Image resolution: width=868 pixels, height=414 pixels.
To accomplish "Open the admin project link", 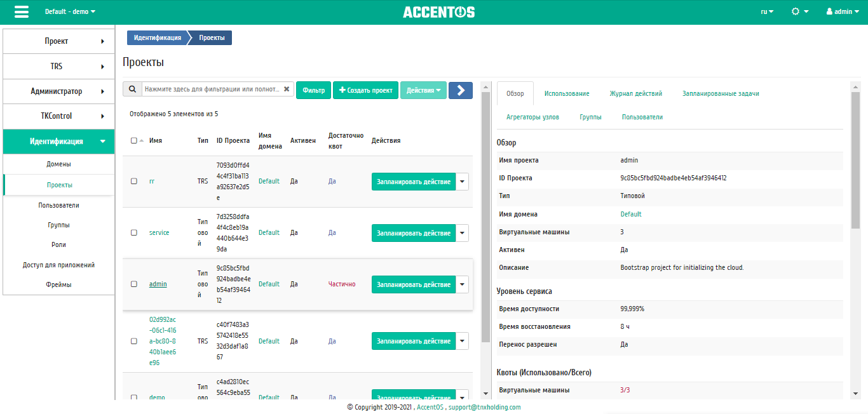I will pos(158,284).
